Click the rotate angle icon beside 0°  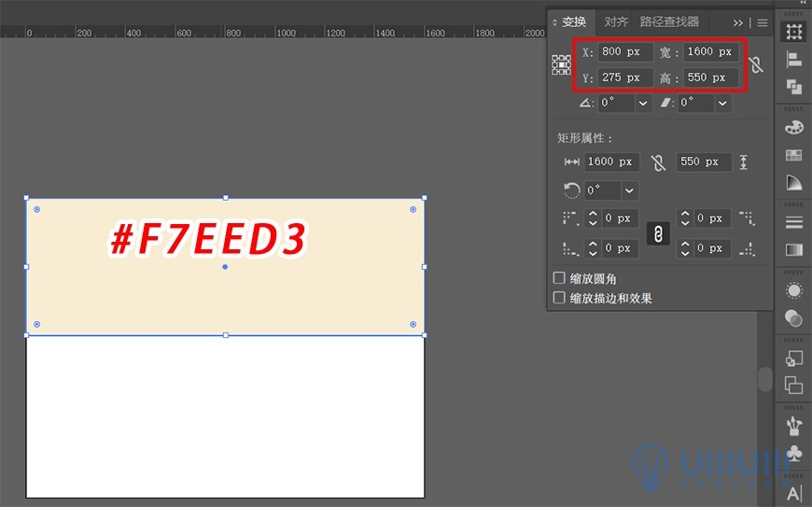[586, 103]
